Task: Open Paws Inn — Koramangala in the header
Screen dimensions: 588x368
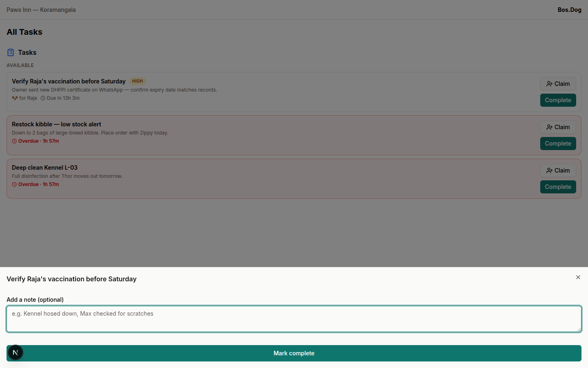Action: (41, 9)
